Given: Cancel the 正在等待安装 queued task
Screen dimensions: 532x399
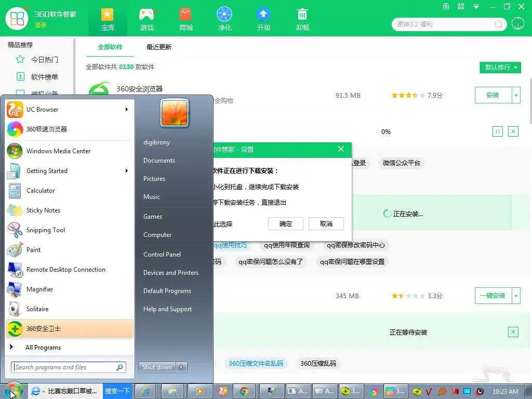Looking at the screenshot, I should (x=513, y=332).
